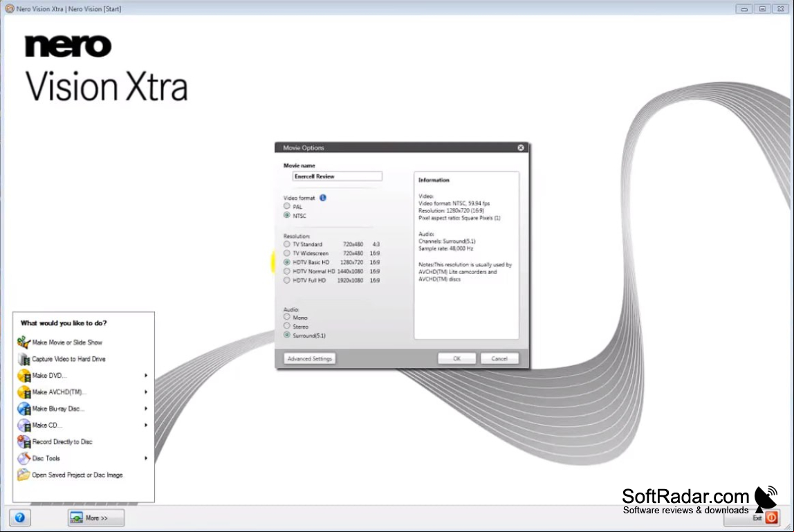Viewport: 794px width, 532px height.
Task: Expand the Make Blu-ray Disc submenu arrow
Action: point(146,409)
